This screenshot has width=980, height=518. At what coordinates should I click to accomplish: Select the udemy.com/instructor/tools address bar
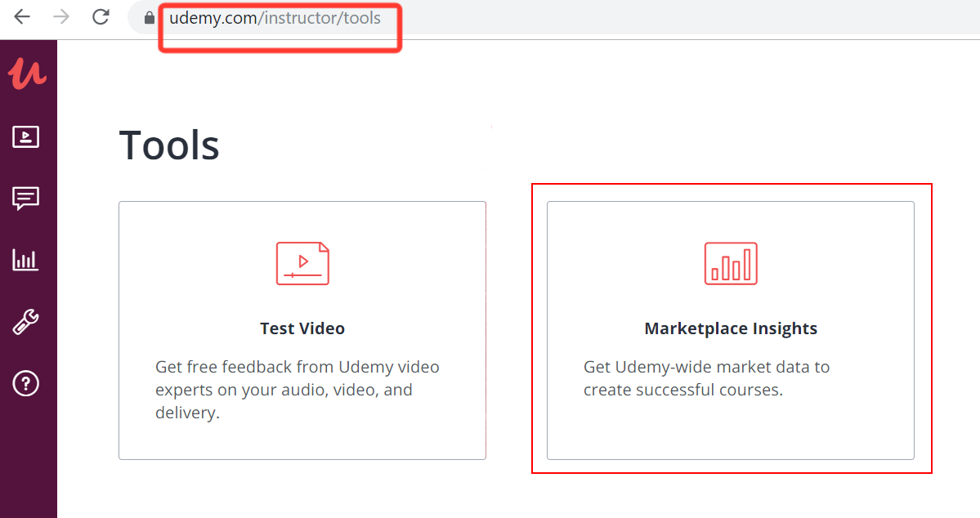pos(553,17)
